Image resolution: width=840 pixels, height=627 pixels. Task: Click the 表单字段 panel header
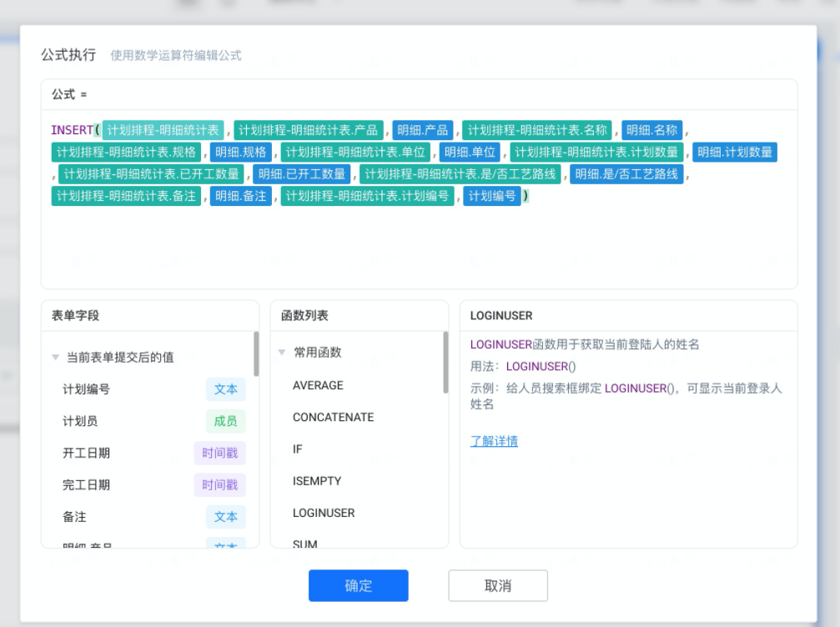[x=76, y=315]
